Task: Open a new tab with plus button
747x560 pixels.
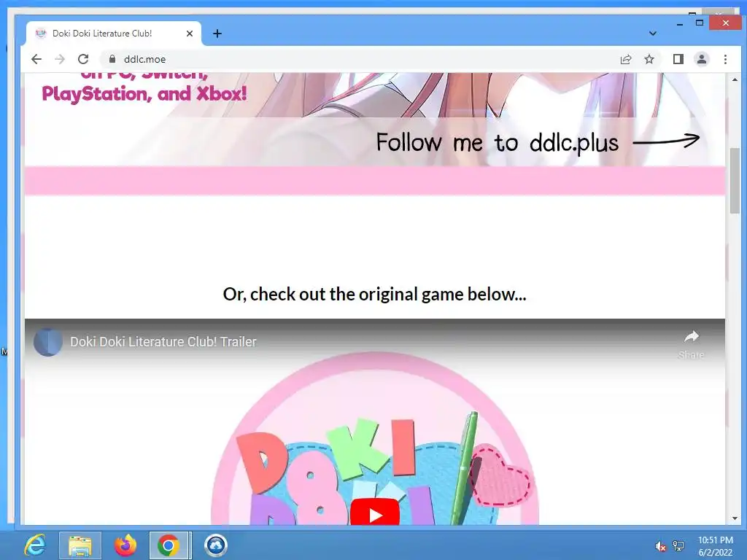Action: (x=217, y=34)
